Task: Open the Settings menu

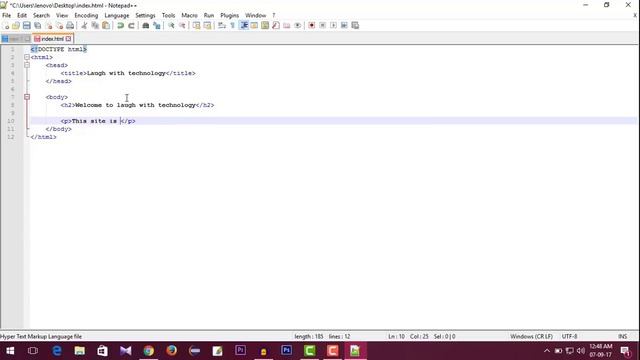Action: pos(145,16)
